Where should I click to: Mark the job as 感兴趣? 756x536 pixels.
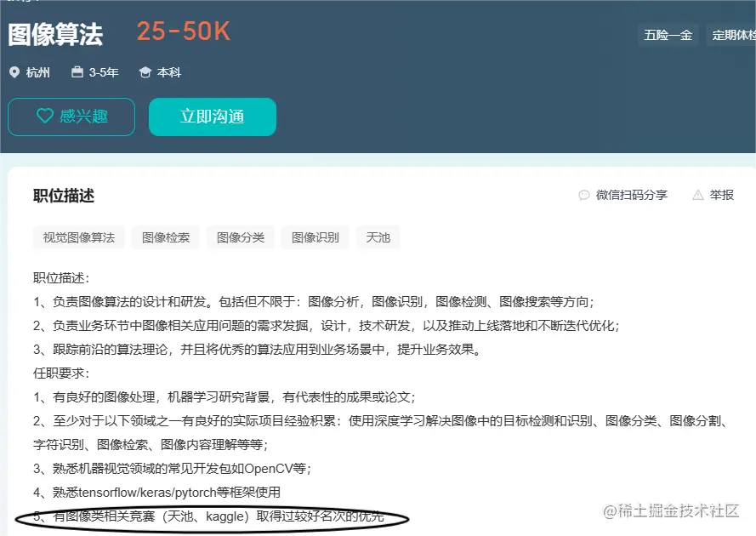pyautogui.click(x=71, y=117)
